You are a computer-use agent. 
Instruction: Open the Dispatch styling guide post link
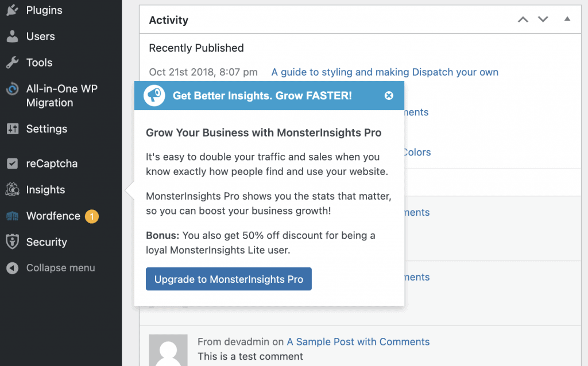coord(385,72)
